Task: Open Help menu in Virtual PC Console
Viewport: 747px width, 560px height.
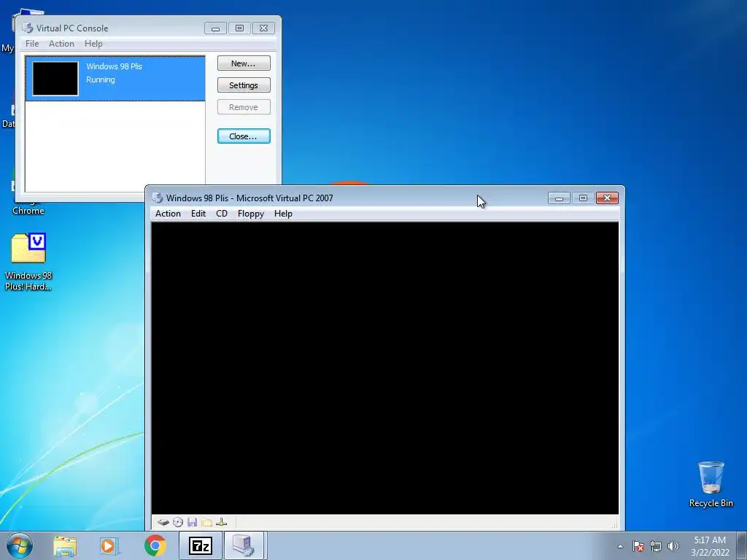Action: [x=93, y=43]
